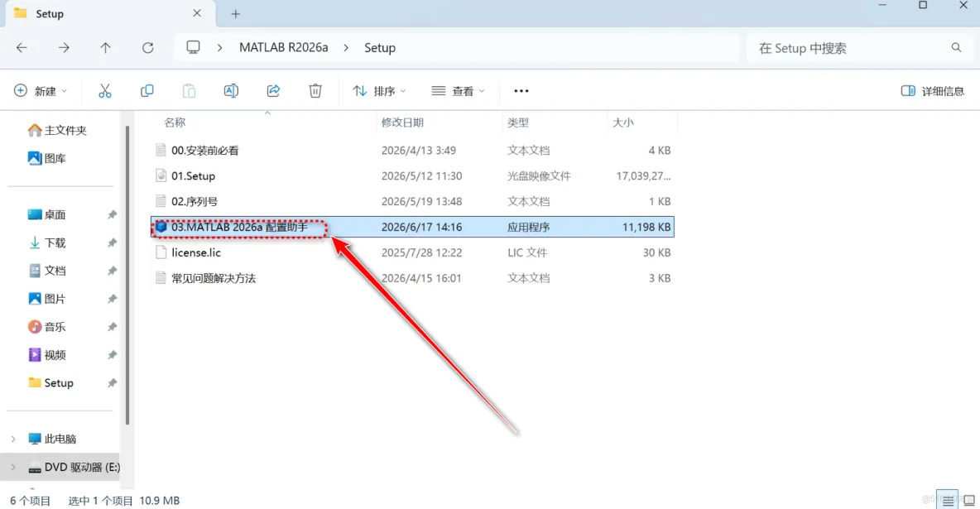Screen dimensions: 980x509
Task: Click the Copy icon in toolbar
Action: click(147, 91)
